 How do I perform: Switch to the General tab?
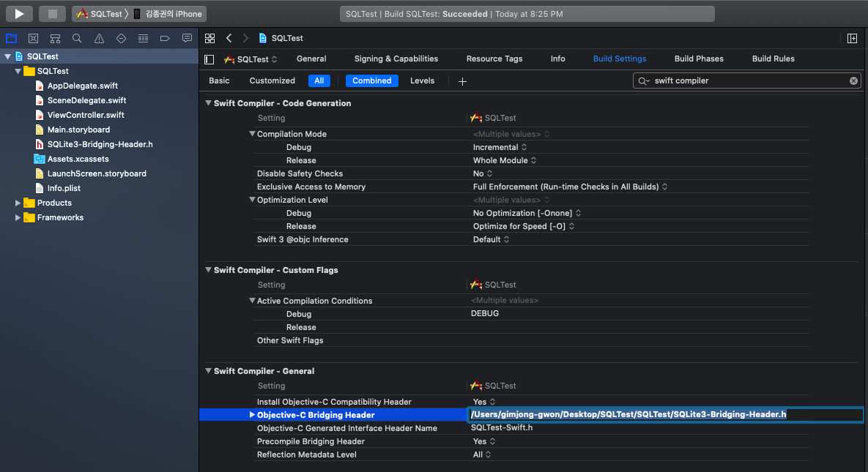click(x=311, y=59)
